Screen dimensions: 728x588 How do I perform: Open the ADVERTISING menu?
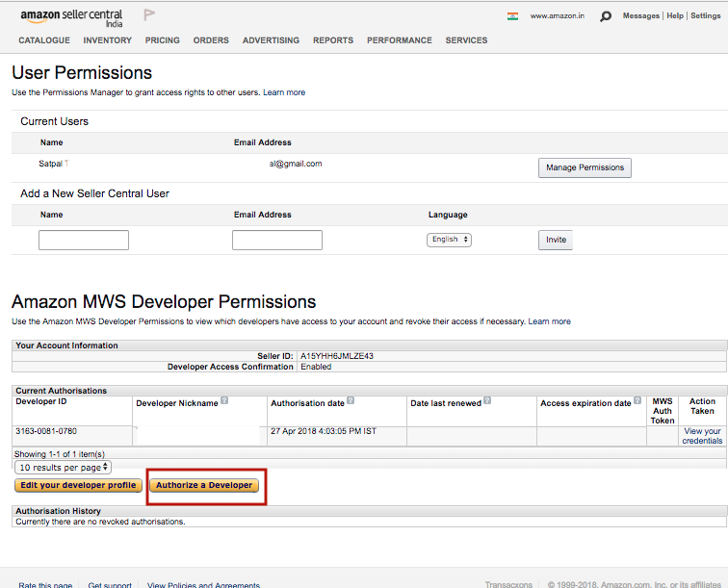click(271, 40)
